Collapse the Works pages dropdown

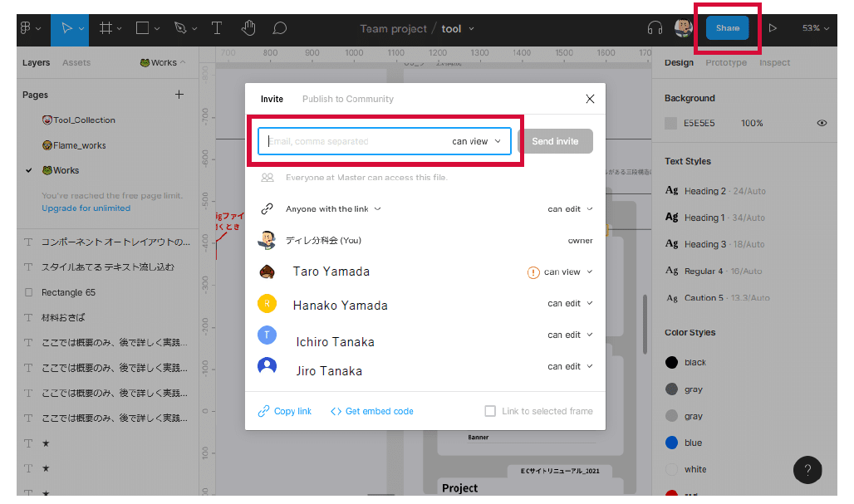163,62
